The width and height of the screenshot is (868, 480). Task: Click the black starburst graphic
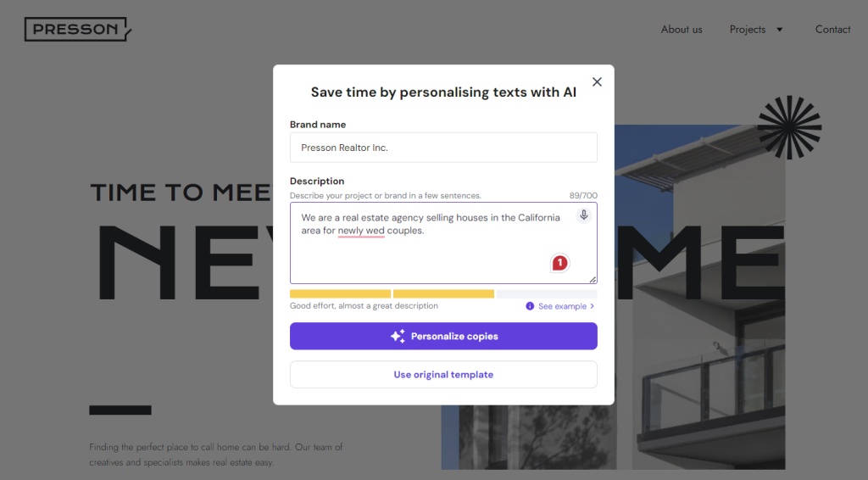tap(789, 127)
